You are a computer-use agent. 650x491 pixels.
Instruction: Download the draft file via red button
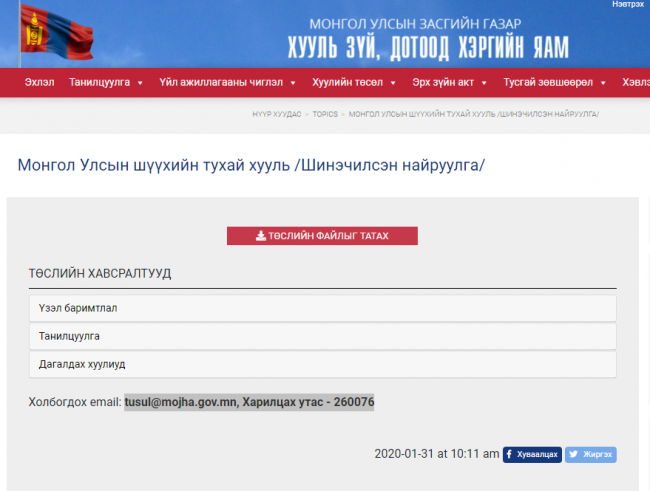[322, 236]
